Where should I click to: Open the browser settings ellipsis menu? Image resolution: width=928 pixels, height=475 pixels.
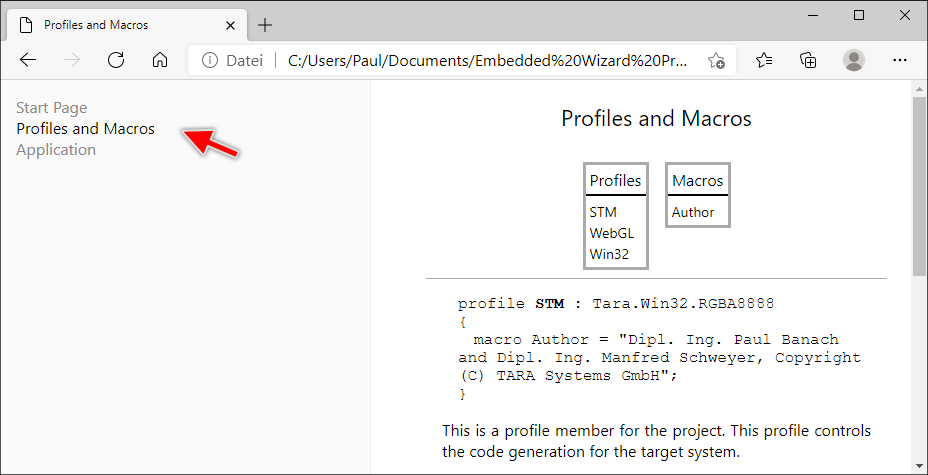(x=899, y=60)
